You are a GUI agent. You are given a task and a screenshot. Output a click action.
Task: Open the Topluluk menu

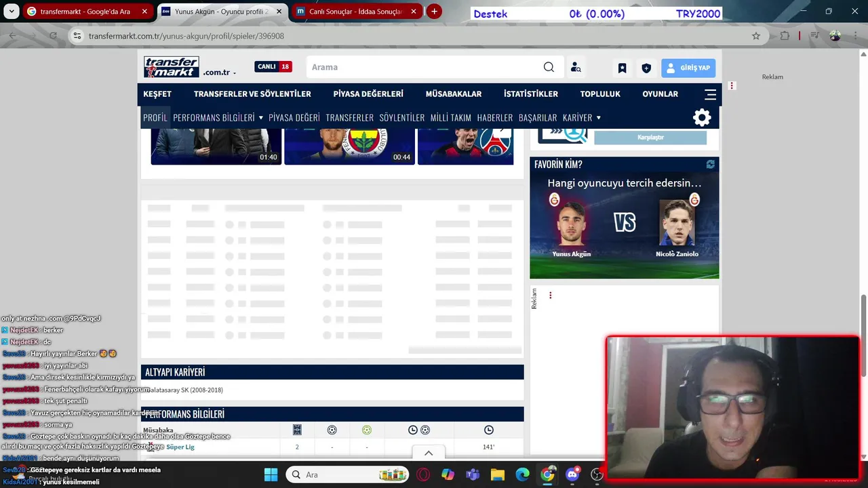tap(600, 94)
